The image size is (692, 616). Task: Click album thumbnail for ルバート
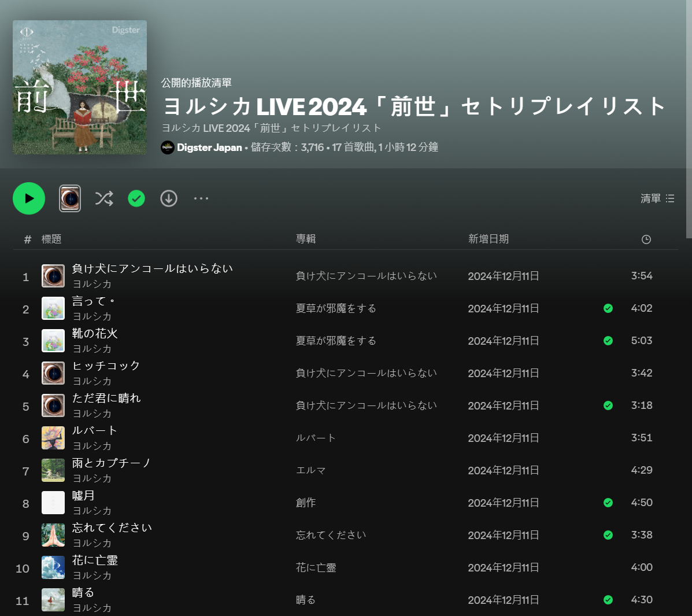[x=53, y=438]
